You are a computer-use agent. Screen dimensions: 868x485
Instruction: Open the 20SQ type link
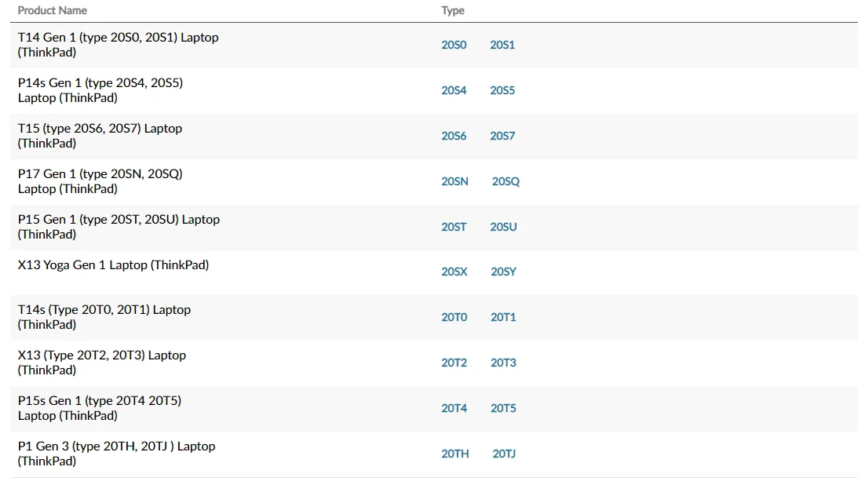[x=505, y=181]
